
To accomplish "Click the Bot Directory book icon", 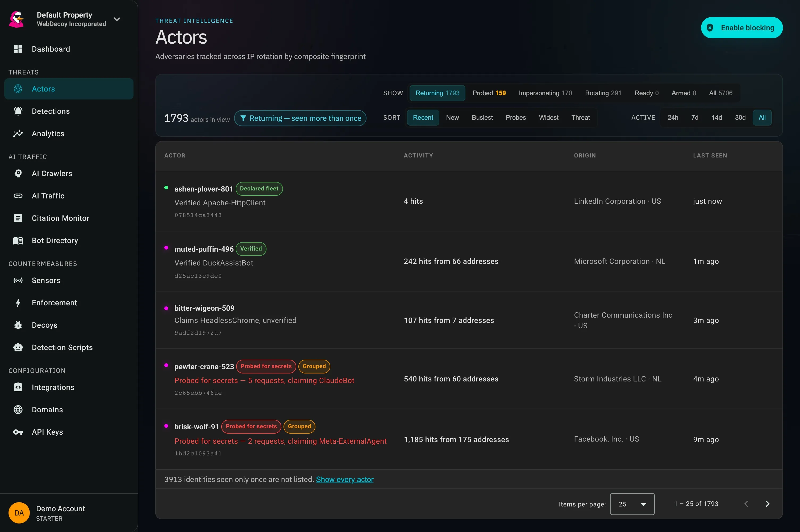I will (x=18, y=240).
